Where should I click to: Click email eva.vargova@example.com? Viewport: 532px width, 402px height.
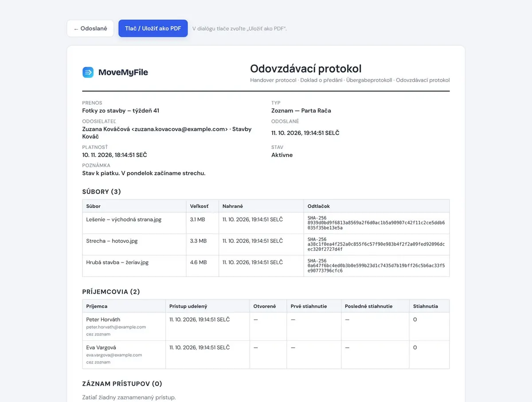coord(114,355)
